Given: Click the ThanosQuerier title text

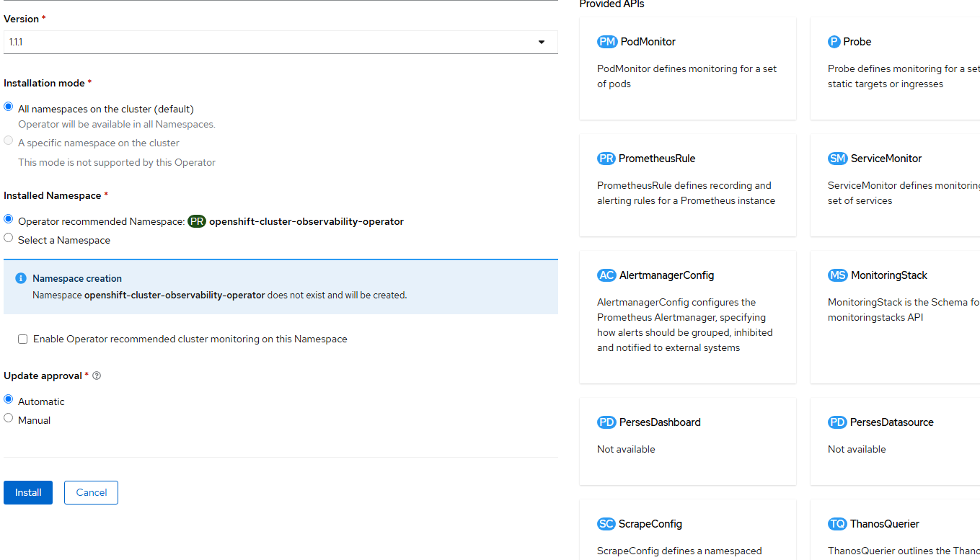Looking at the screenshot, I should 885,524.
